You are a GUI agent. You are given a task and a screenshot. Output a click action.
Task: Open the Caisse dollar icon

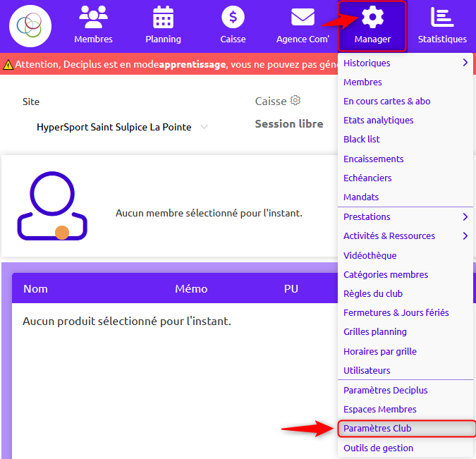click(x=233, y=17)
